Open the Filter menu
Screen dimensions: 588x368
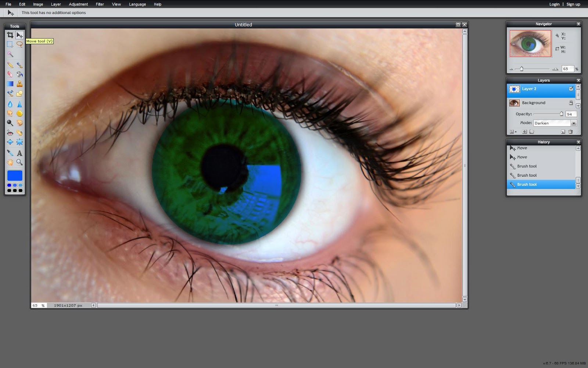point(100,4)
